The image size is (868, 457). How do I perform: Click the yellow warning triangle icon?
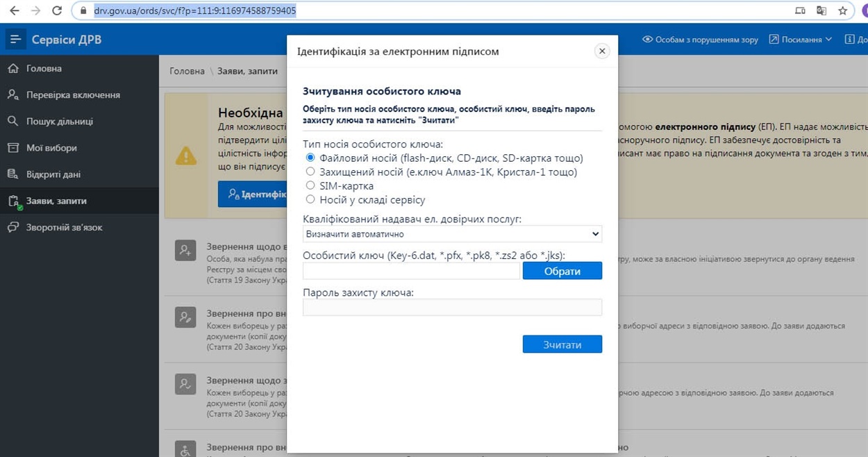[186, 156]
